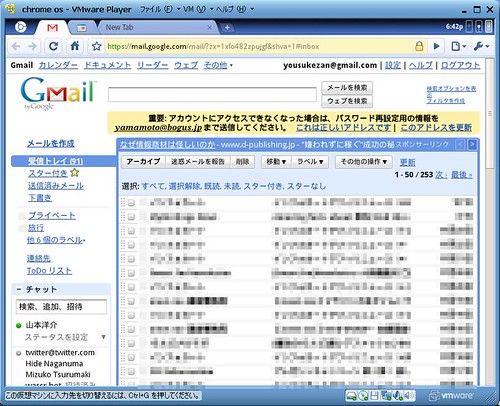The image size is (500, 406).
Task: Chat with twitter@twitter.com
Action: (x=60, y=352)
